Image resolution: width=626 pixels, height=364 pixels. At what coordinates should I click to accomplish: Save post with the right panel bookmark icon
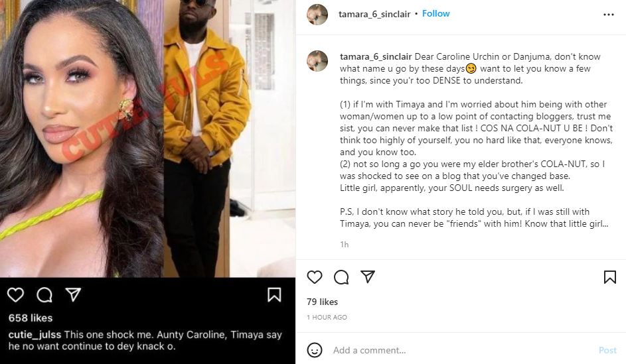[609, 277]
